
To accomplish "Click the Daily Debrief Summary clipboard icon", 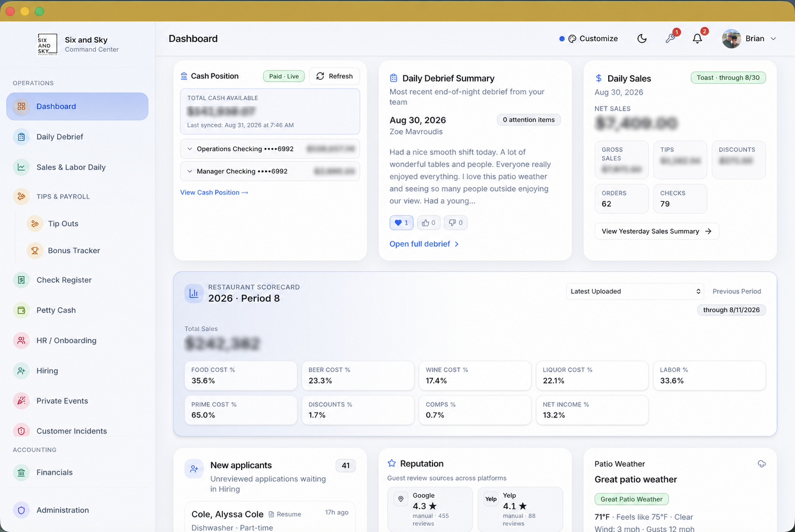I will pyautogui.click(x=394, y=78).
